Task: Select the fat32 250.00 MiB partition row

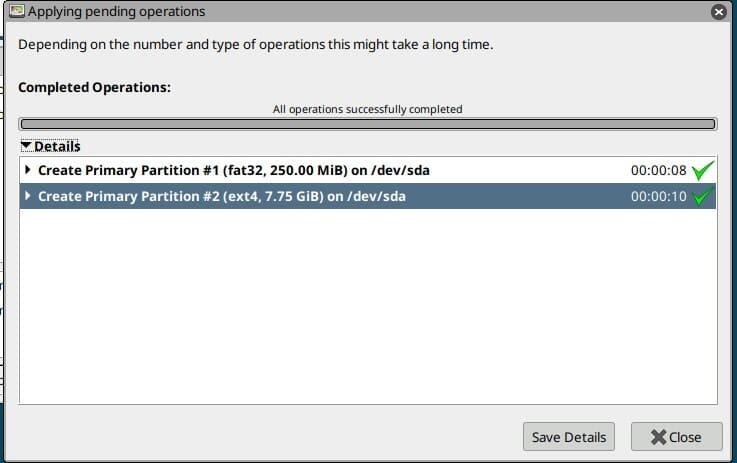Action: coord(234,170)
